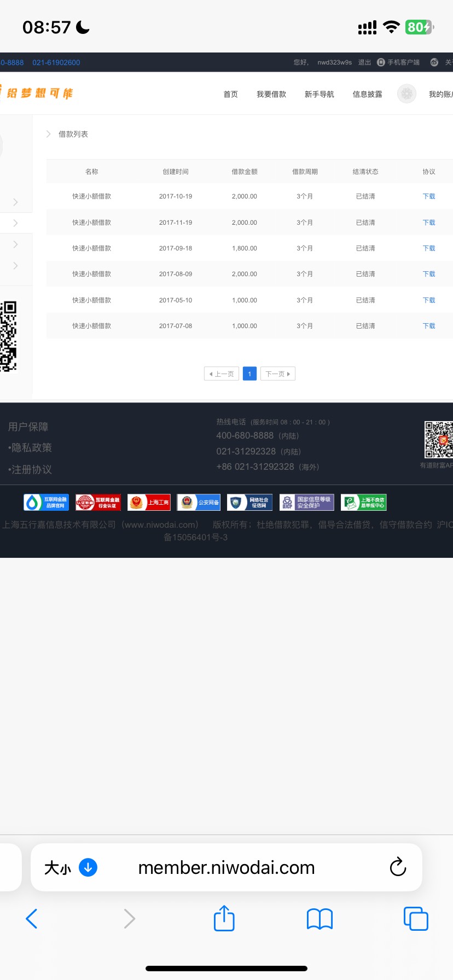Click the 021-61902600 phone number link
The image size is (453, 980).
pos(56,62)
